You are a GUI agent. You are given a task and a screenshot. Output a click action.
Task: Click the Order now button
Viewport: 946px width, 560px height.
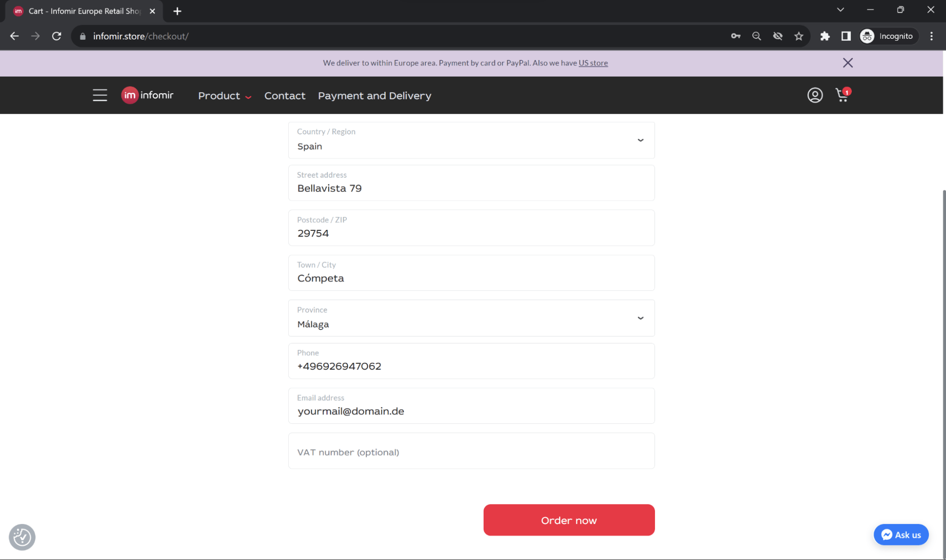pos(569,520)
